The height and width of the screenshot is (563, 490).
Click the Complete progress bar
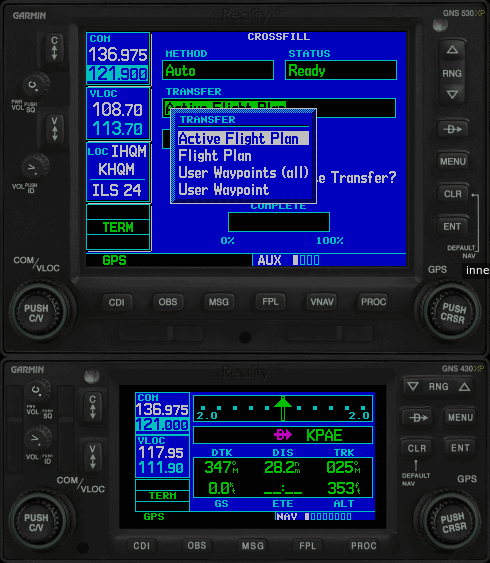(x=279, y=222)
